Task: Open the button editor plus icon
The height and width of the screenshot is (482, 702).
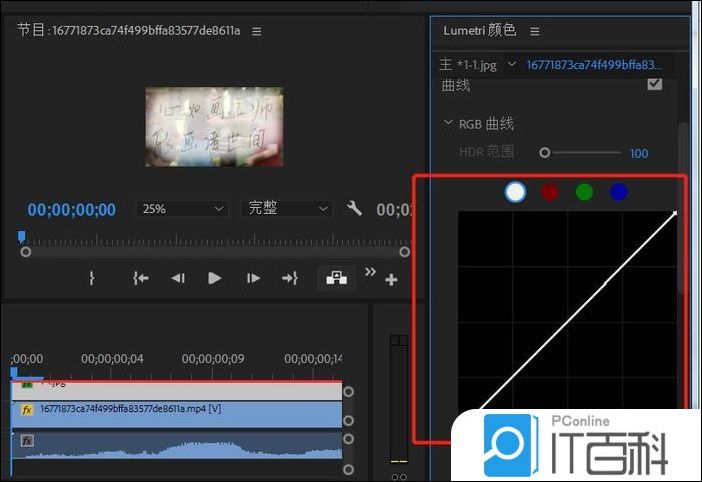Action: (391, 280)
